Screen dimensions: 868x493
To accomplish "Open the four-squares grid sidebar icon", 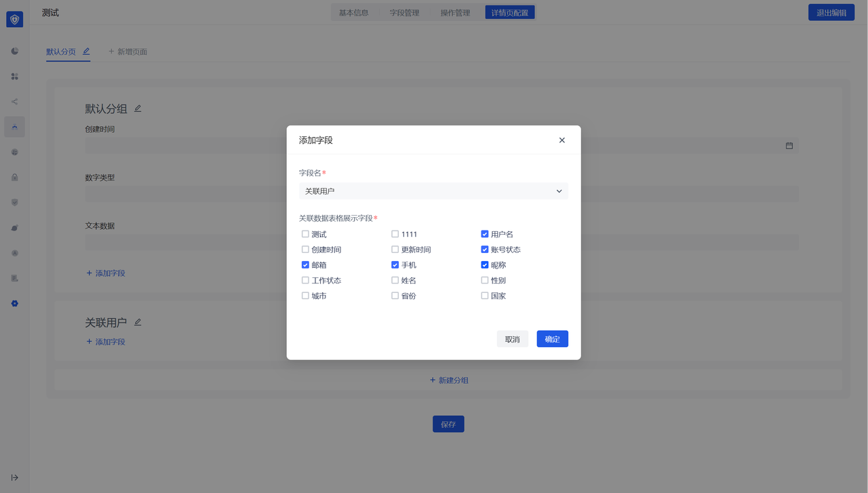I will point(15,77).
